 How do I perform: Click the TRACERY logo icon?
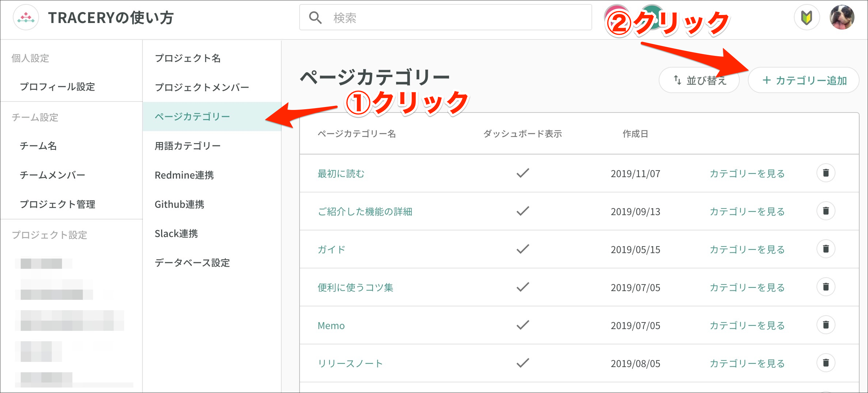pyautogui.click(x=26, y=18)
